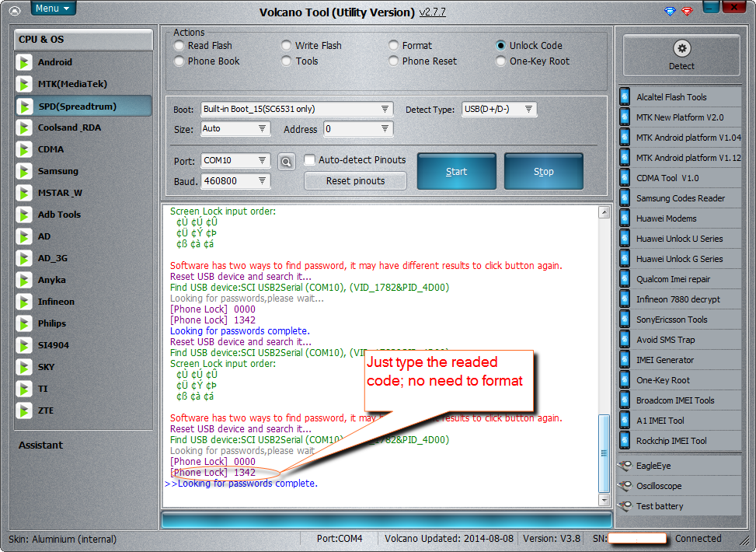Click the Coolsand_RDA play icon
The height and width of the screenshot is (552, 756).
[x=23, y=128]
